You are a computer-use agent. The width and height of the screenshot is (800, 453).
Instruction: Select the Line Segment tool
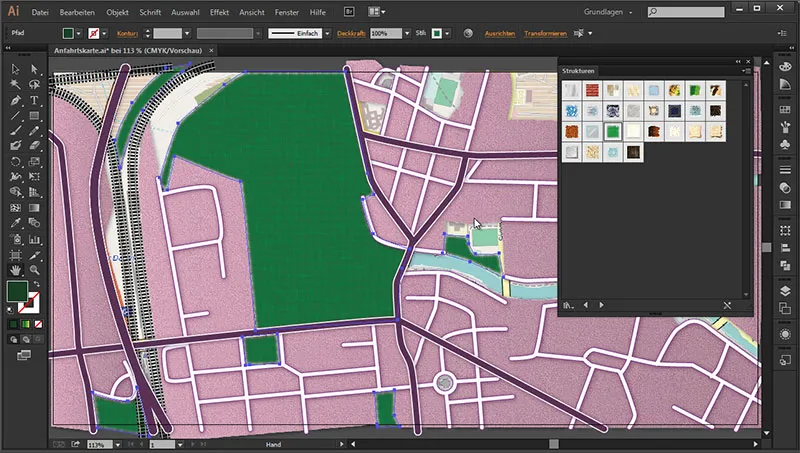coord(15,116)
